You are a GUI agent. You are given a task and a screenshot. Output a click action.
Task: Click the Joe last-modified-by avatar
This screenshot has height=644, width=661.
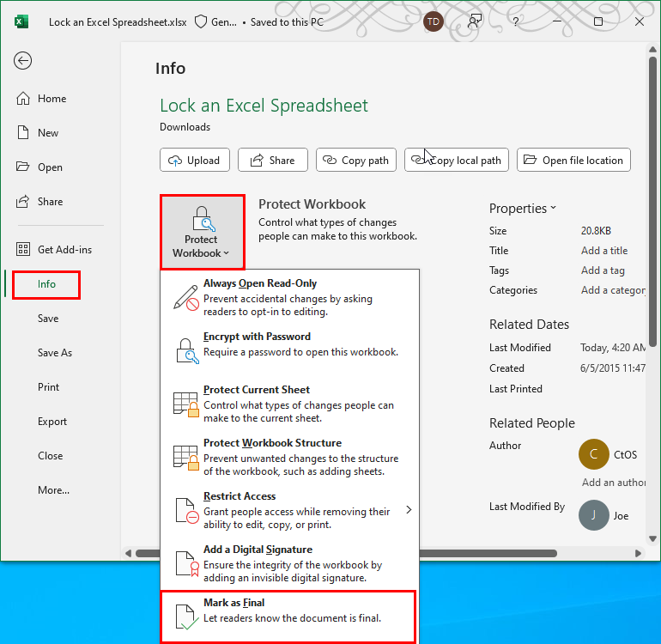point(593,515)
